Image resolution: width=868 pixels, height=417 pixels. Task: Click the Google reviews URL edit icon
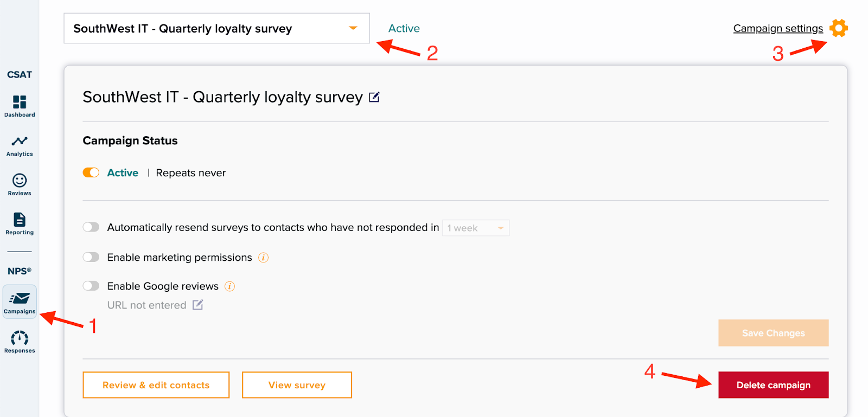198,305
